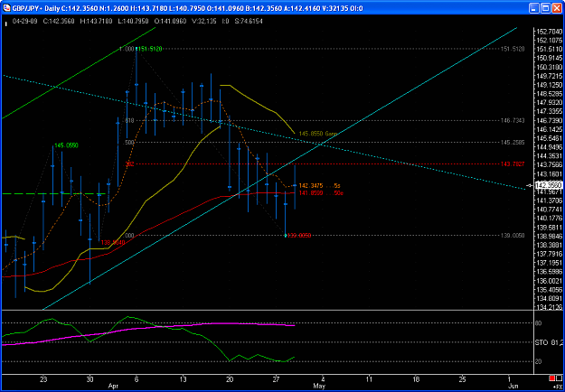Click the red square indicator at bottom right
The image size is (565, 392).
[551, 378]
